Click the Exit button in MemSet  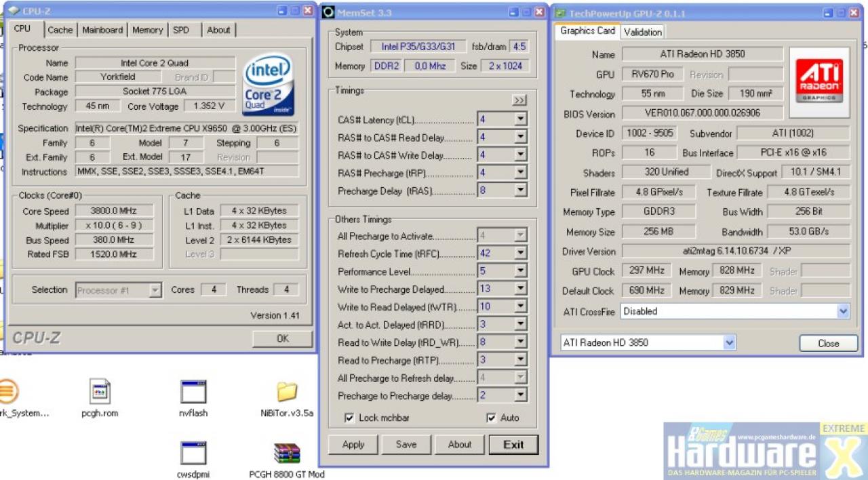513,445
